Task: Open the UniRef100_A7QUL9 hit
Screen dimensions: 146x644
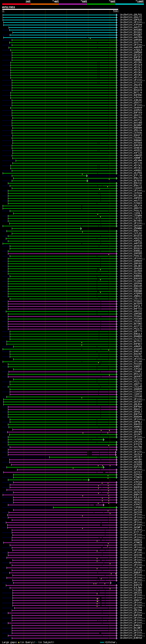Action: point(131,50)
